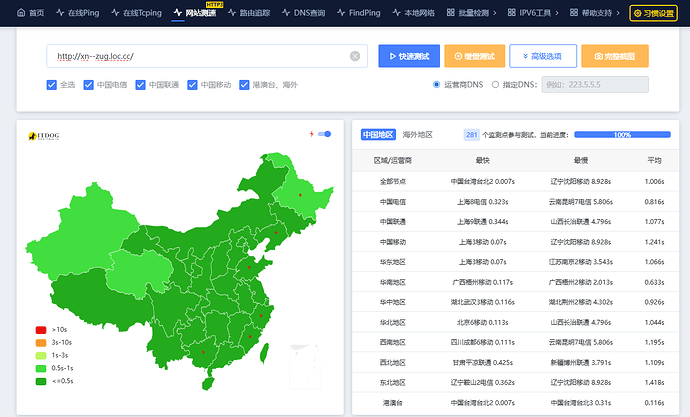Viewport: 690px width, 417px height.
Task: Toggle the 全选 checkbox
Action: coord(51,85)
